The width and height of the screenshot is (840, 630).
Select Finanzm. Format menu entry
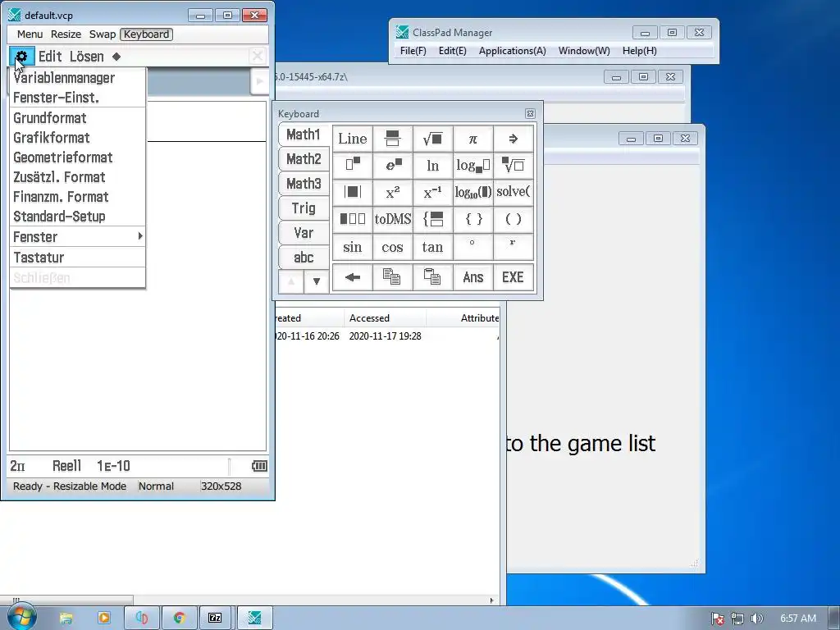click(x=78, y=197)
